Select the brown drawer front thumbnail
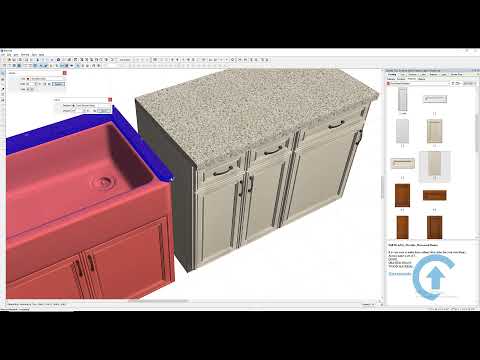480x360 pixels. point(435,195)
